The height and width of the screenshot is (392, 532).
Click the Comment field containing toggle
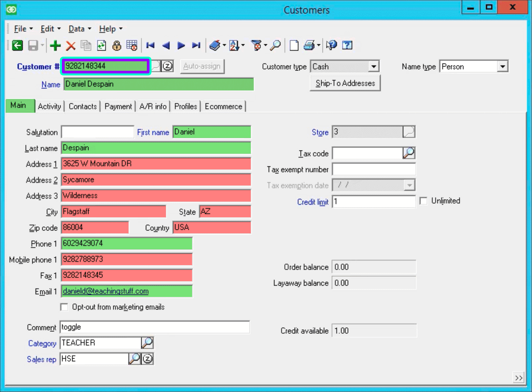[x=154, y=327]
